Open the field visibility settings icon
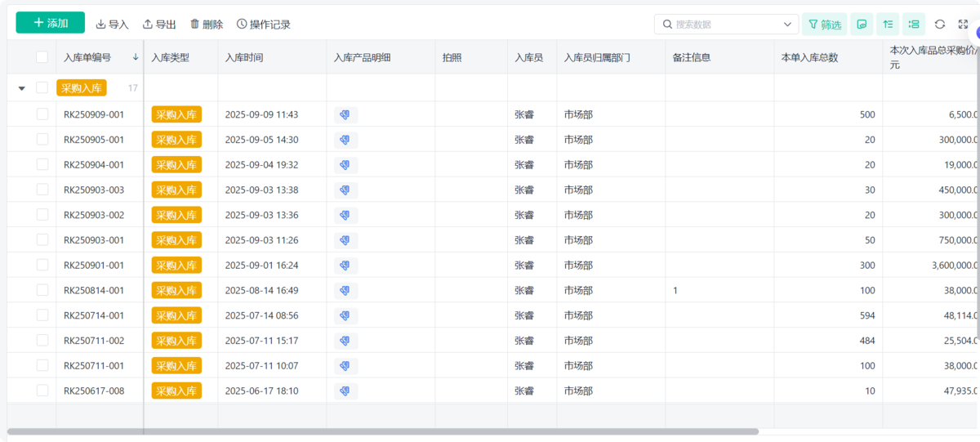This screenshot has height=442, width=980. point(861,25)
